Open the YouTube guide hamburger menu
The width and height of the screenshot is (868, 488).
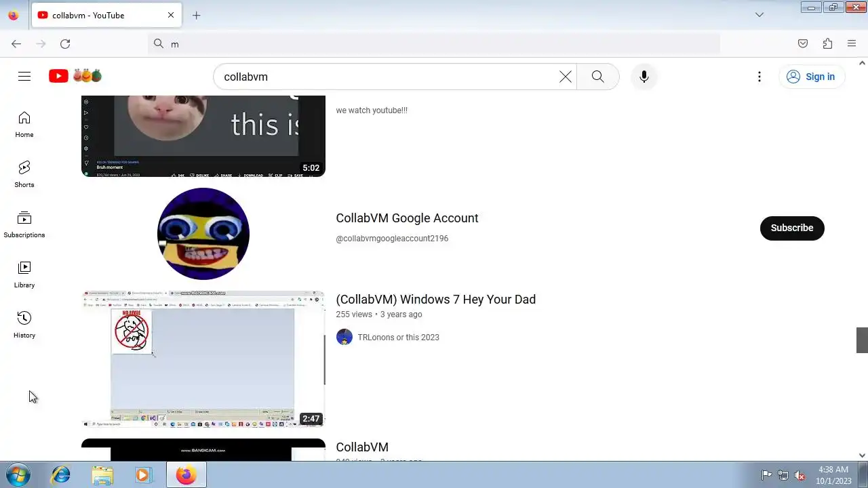pyautogui.click(x=24, y=77)
